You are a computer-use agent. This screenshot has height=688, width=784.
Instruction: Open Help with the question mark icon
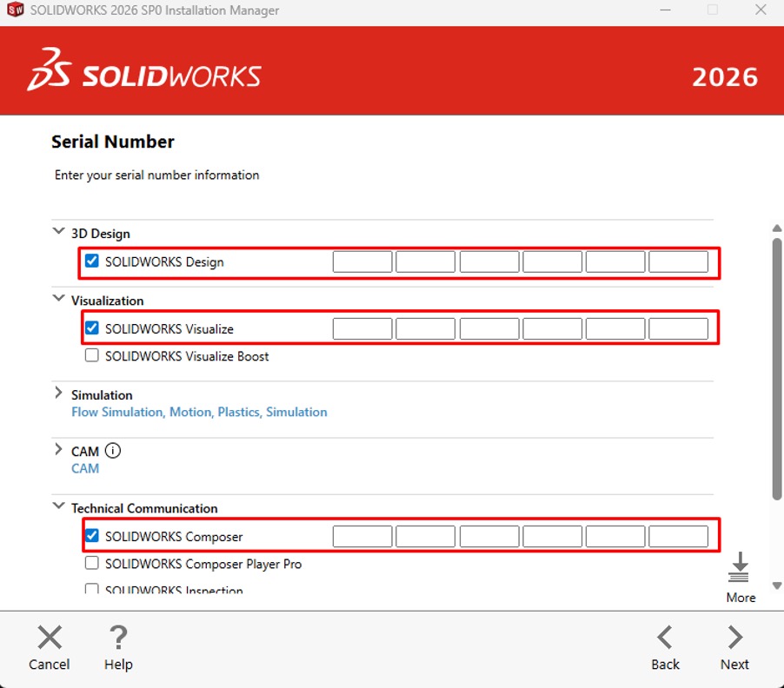[118, 637]
